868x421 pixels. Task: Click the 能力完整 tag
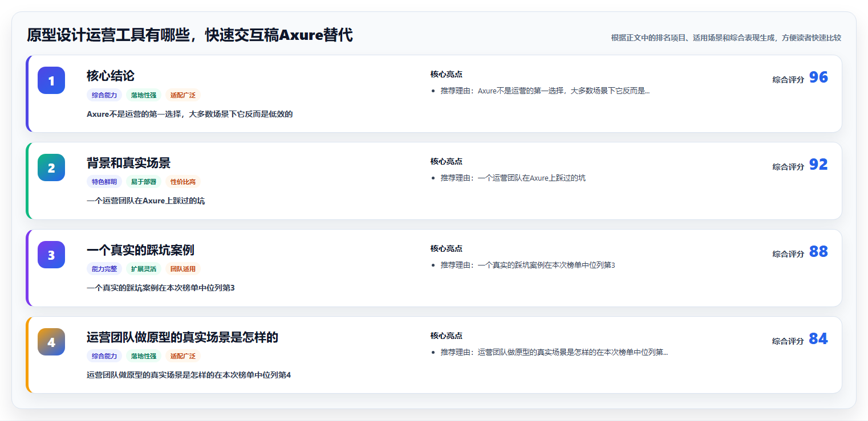click(x=104, y=269)
